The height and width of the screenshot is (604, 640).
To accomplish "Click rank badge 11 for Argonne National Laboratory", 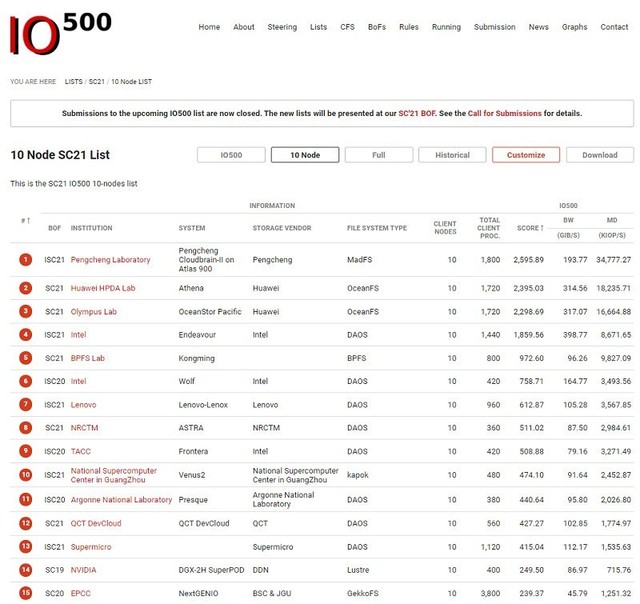I will coord(26,500).
